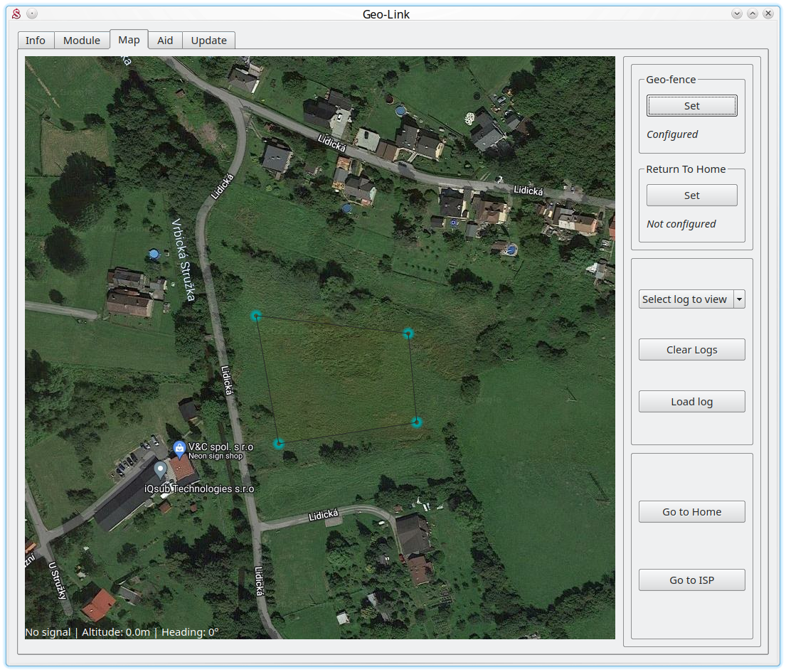The width and height of the screenshot is (786, 672).
Task: Click the V&C spol. shop map pin
Action: coord(179,448)
